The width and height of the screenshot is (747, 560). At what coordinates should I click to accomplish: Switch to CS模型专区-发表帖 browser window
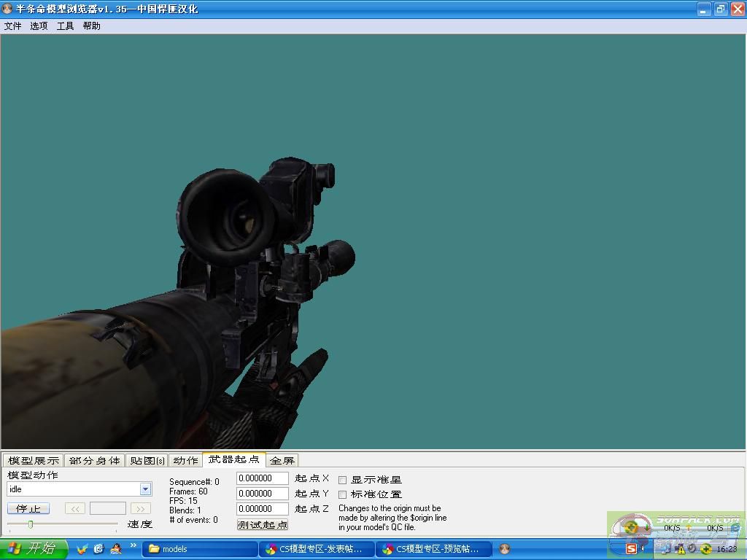[x=317, y=549]
